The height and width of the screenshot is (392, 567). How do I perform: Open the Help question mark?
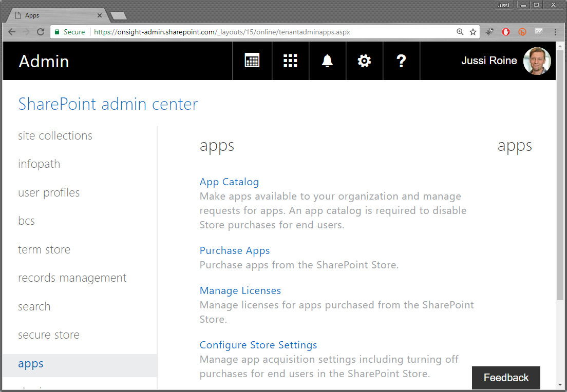tap(401, 61)
